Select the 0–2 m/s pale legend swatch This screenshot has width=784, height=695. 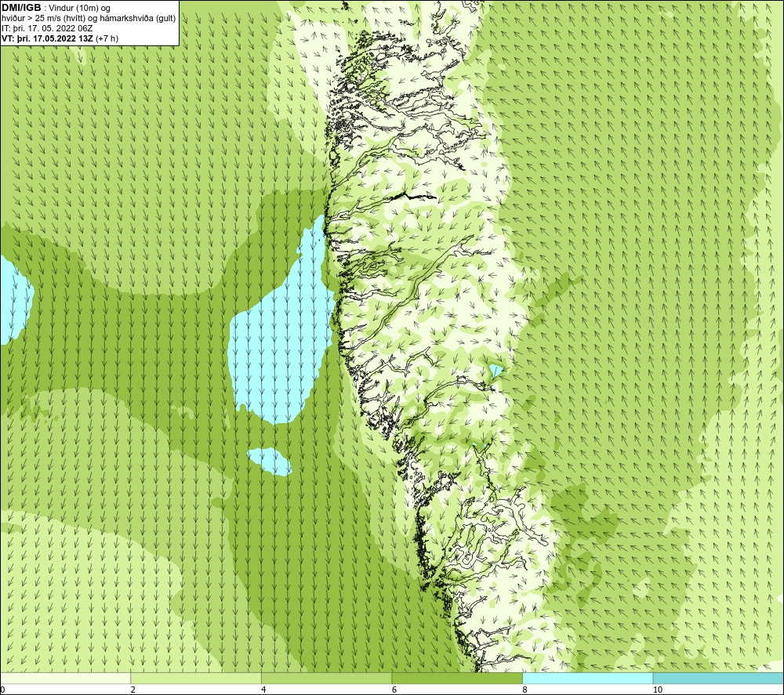[66, 678]
